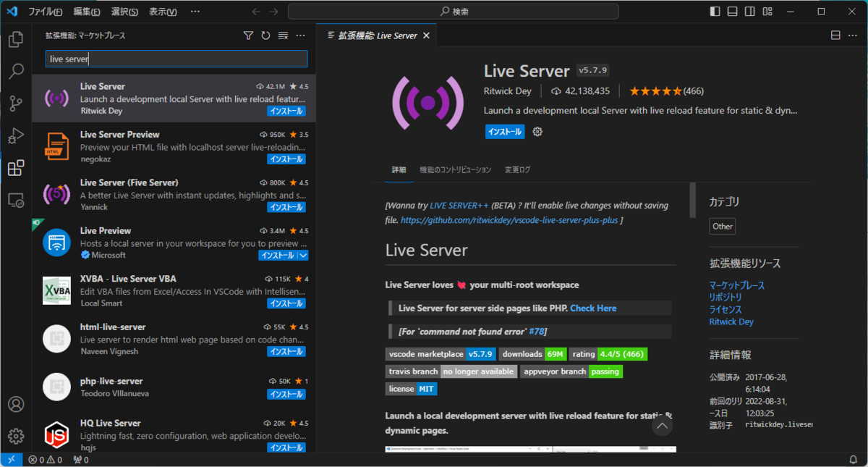Toggle the bottom panel layout button
Viewport: 868px width, 467px height.
pyautogui.click(x=732, y=12)
